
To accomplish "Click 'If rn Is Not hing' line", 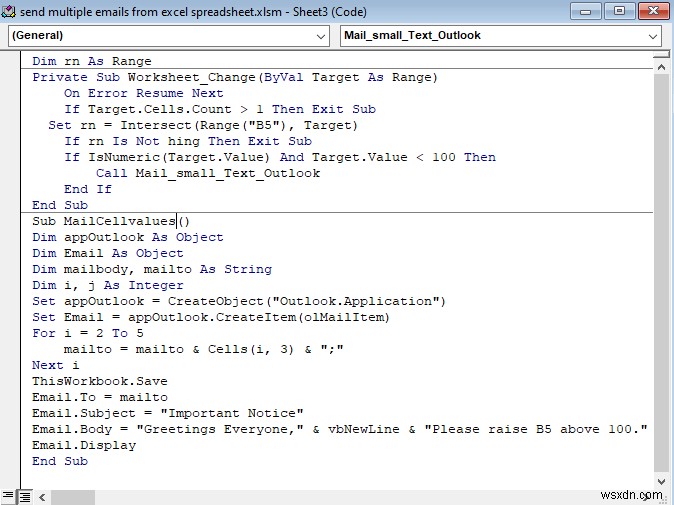I will coord(188,141).
